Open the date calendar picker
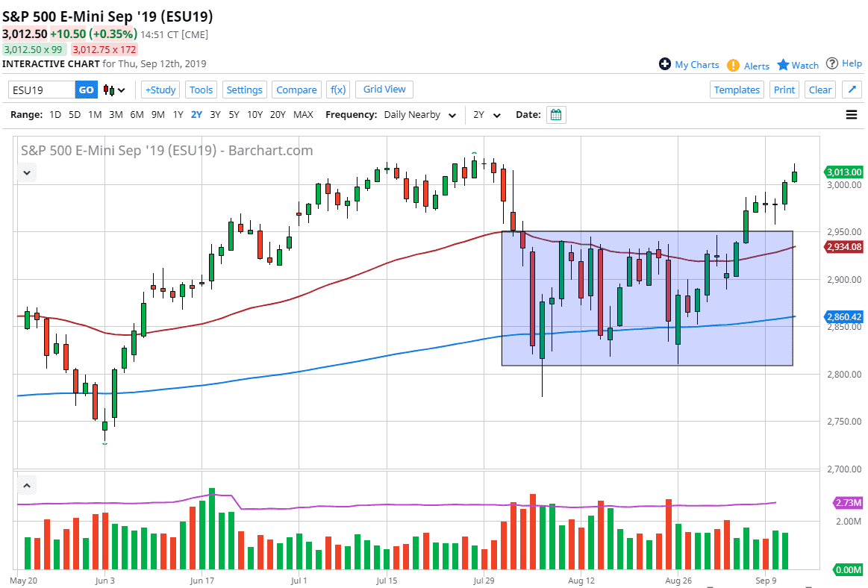Viewport: 868px width, 588px height. 556,115
